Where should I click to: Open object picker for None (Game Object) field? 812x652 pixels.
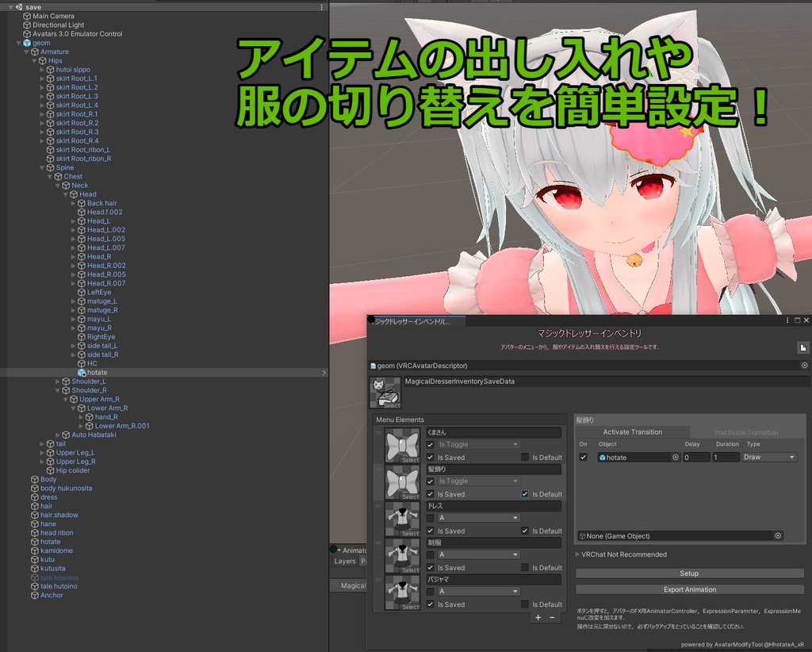[x=778, y=536]
